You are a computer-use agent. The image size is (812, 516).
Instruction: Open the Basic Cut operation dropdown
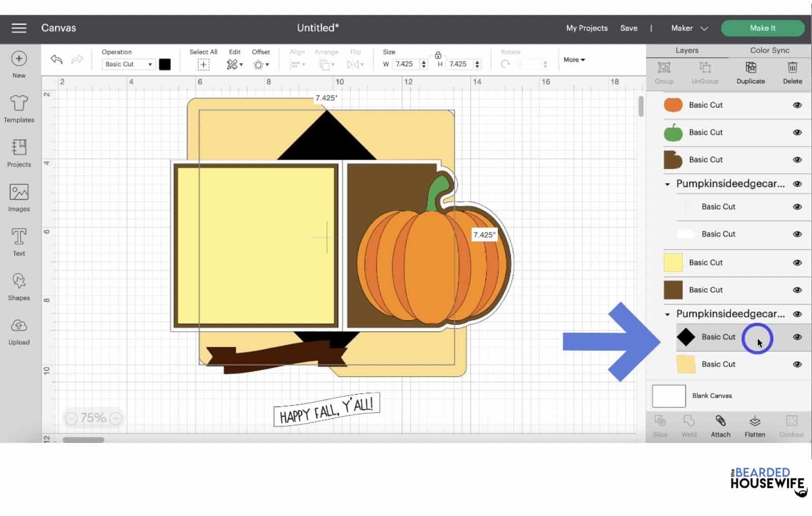click(x=127, y=64)
